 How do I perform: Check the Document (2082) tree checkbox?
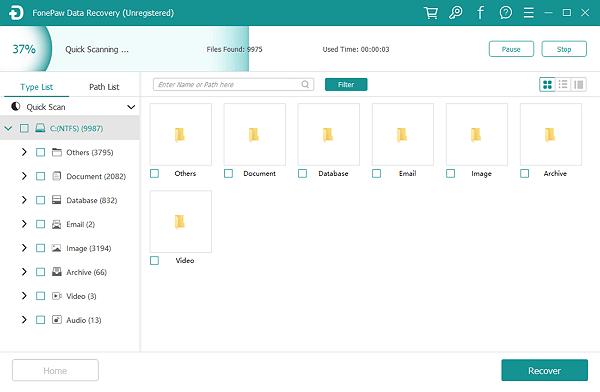40,176
